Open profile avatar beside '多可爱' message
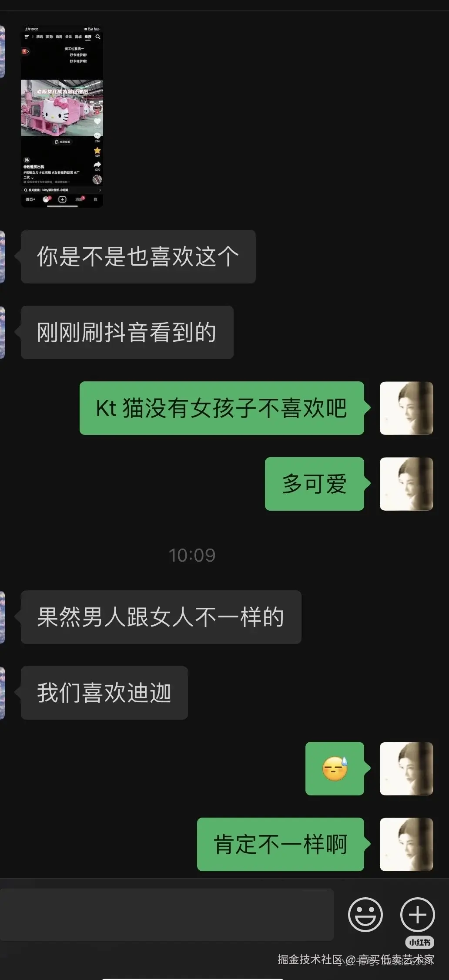The height and width of the screenshot is (980, 449). [x=406, y=484]
